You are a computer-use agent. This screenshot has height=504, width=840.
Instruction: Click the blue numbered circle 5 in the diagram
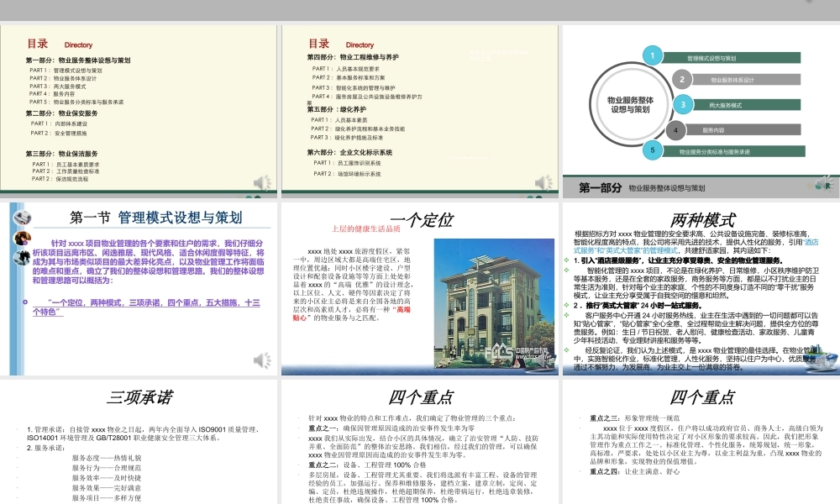[653, 150]
